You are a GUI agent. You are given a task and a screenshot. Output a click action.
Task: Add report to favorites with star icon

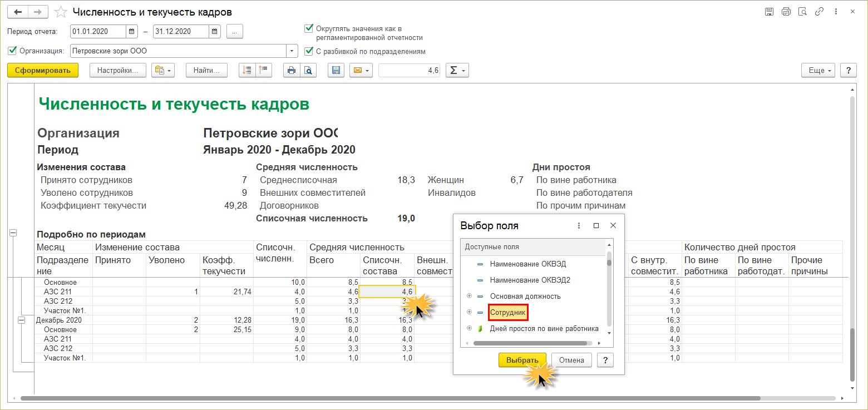point(62,12)
